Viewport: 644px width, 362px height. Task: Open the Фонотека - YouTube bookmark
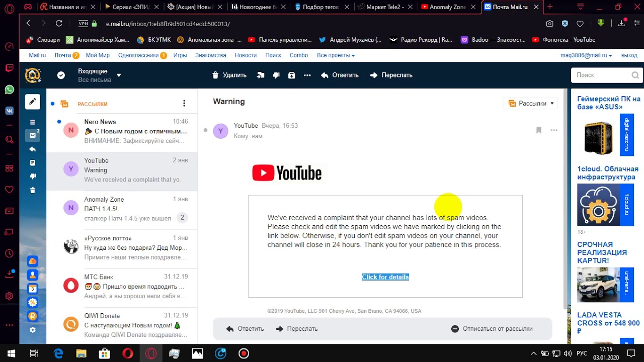pyautogui.click(x=563, y=40)
